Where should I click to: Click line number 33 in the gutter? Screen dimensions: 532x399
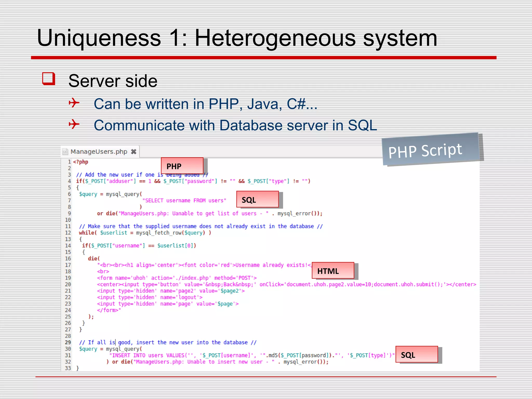tap(68, 368)
